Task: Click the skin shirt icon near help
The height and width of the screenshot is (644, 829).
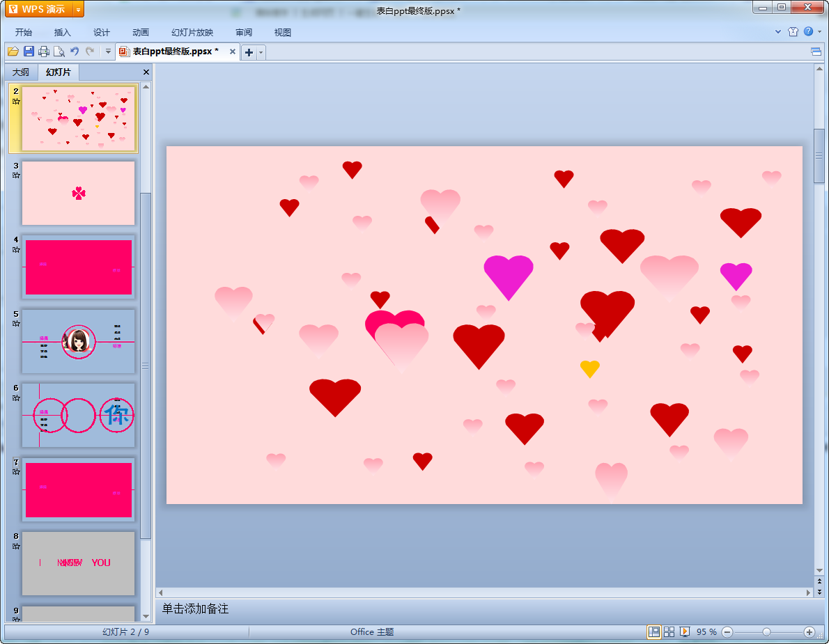Action: [793, 32]
